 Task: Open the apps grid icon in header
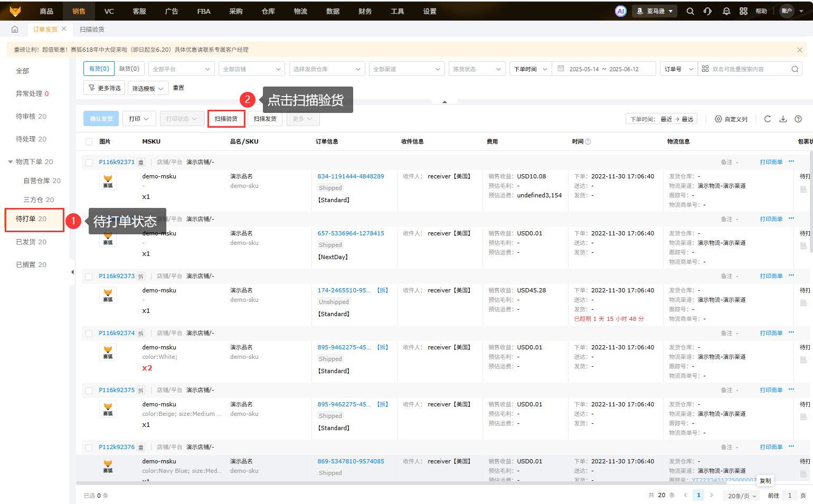(743, 11)
